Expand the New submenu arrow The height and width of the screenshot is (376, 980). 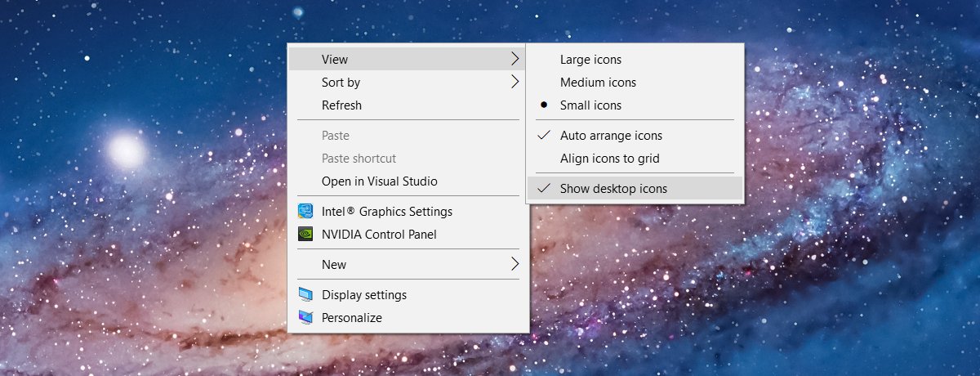coord(514,264)
